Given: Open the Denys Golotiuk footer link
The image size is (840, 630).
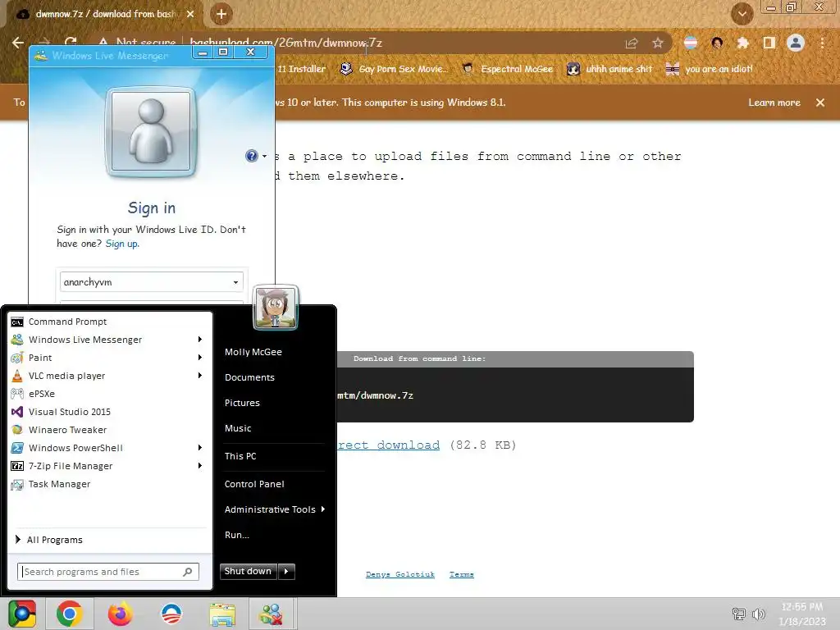Looking at the screenshot, I should 400,574.
